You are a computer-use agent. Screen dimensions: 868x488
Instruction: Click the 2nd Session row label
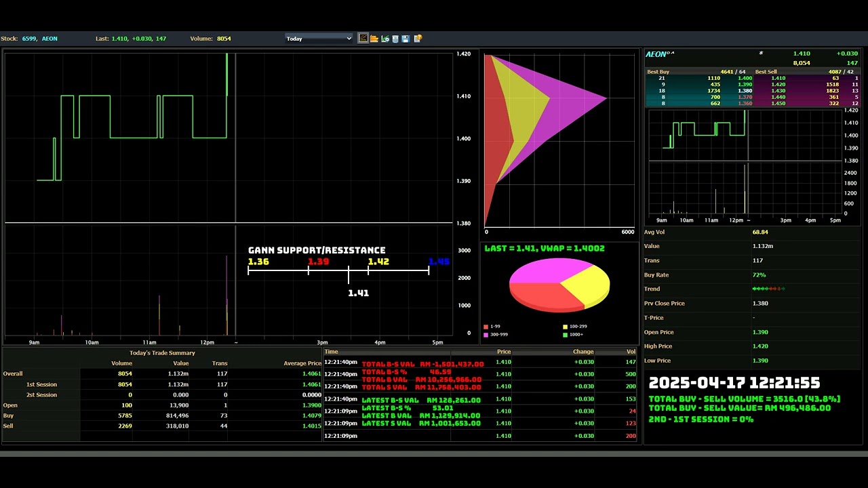click(x=41, y=395)
